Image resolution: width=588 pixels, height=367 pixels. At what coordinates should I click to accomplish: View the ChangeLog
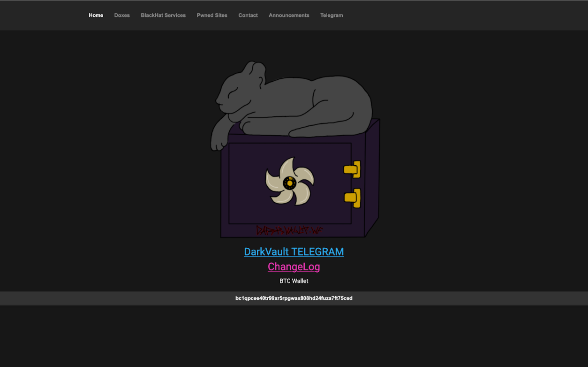[x=294, y=267]
